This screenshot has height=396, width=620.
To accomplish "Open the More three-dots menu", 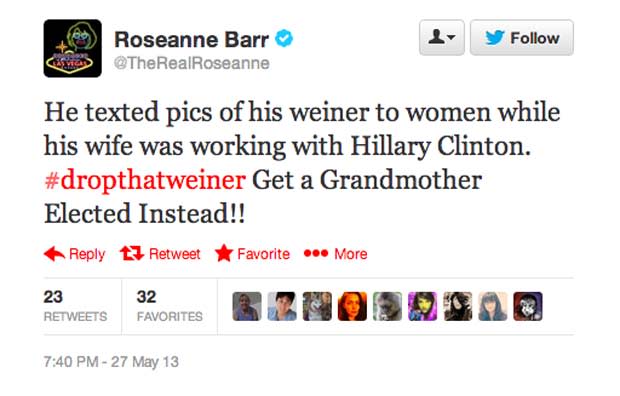I will pos(316,253).
